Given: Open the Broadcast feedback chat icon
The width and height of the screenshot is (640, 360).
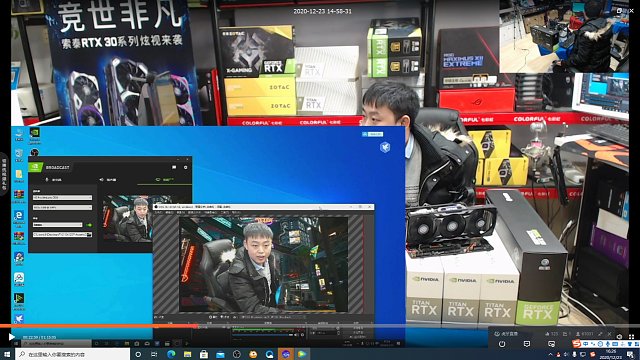Looking at the screenshot, I should point(174,167).
